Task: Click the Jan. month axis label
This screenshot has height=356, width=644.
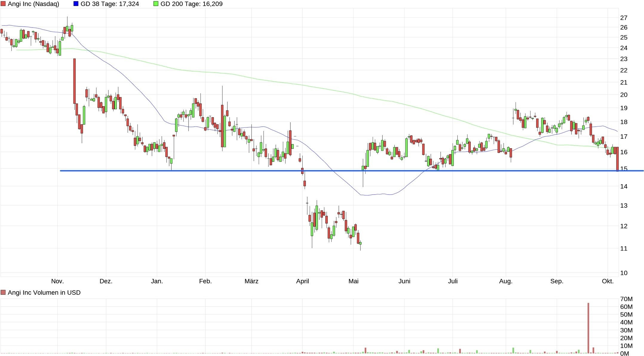Action: click(x=157, y=281)
